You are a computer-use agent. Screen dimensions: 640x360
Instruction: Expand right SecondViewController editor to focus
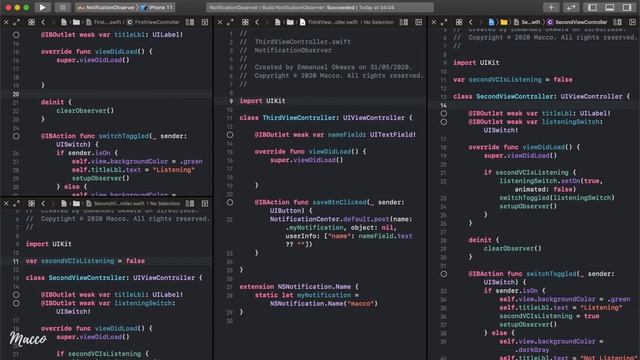point(444,22)
